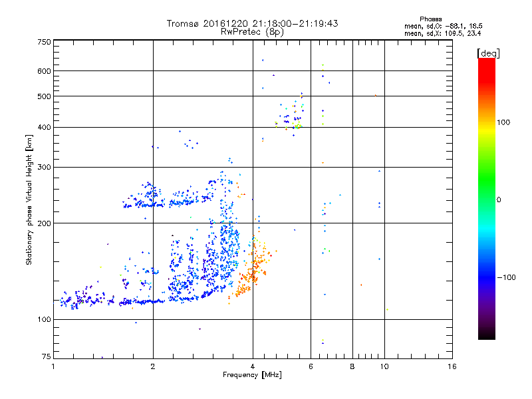Click the colorbar tick label '0'
The image size is (532, 399).
click(499, 199)
